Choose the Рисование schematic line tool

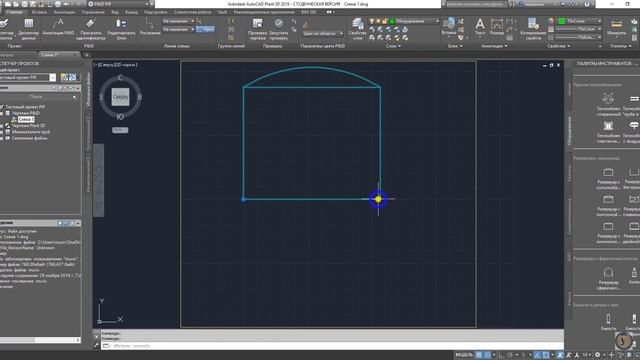click(150, 27)
